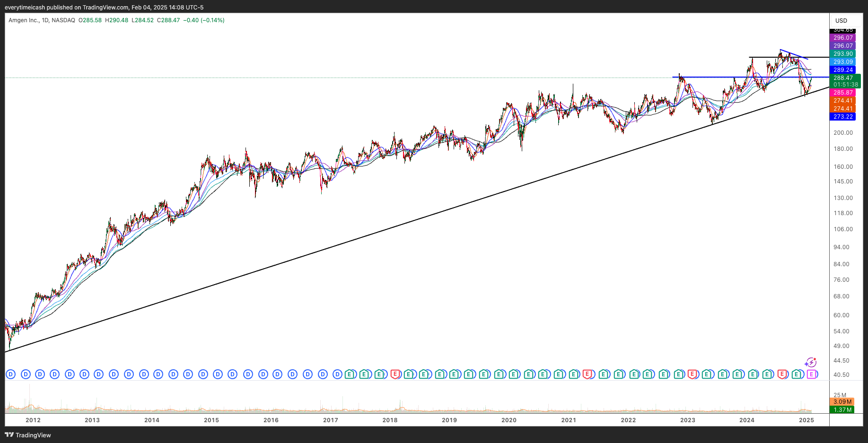Screen dimensions: 868x443
Task: Click the 2025 label on the time axis
Action: pyautogui.click(x=807, y=420)
